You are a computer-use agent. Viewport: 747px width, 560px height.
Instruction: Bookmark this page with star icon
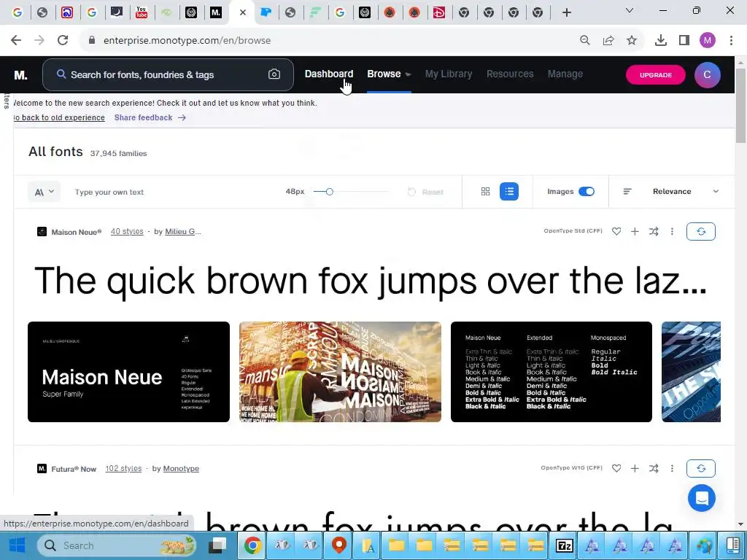pyautogui.click(x=632, y=41)
